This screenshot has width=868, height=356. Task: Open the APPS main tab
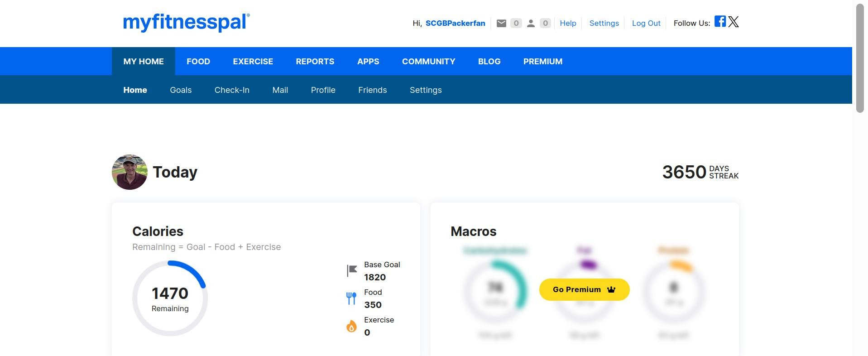(368, 61)
